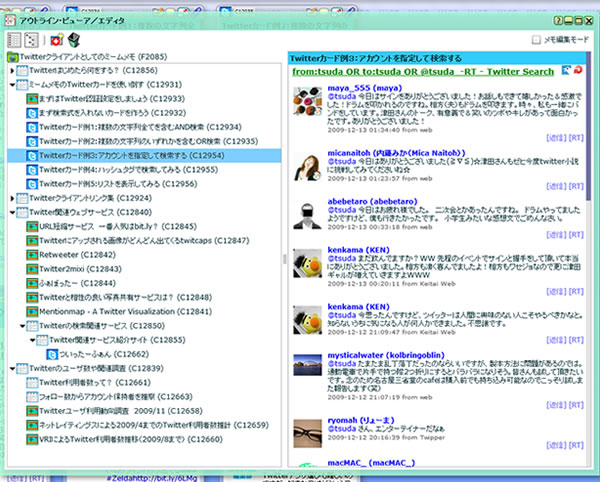Click the Retweeter (C12842) card icon

32,255
